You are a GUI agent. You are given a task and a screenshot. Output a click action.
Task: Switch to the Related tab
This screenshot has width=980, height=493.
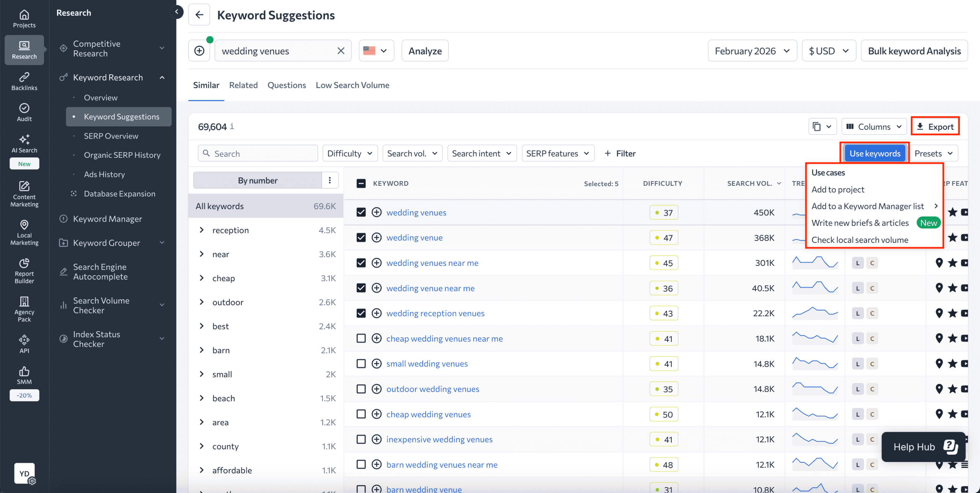[x=243, y=85]
